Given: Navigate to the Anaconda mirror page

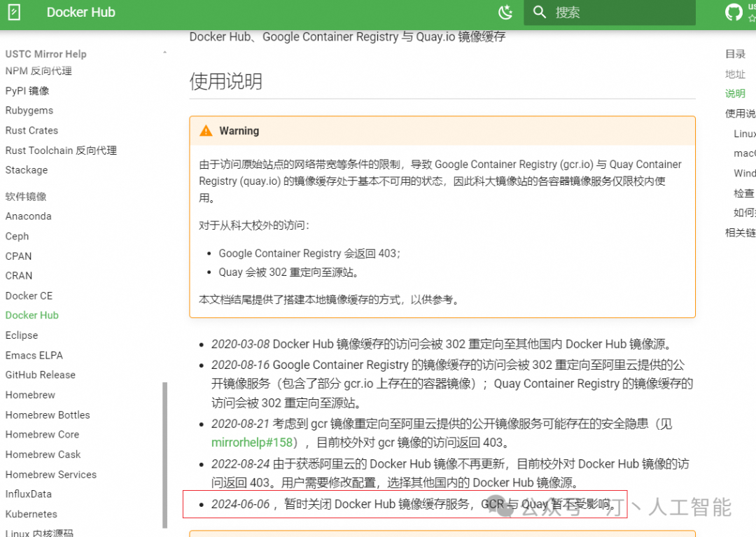Looking at the screenshot, I should (29, 216).
